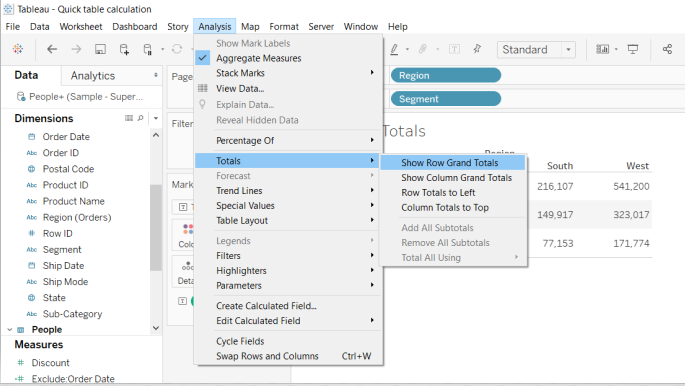This screenshot has height=386, width=685.
Task: Click the Group Members paperclip icon
Action: (423, 49)
